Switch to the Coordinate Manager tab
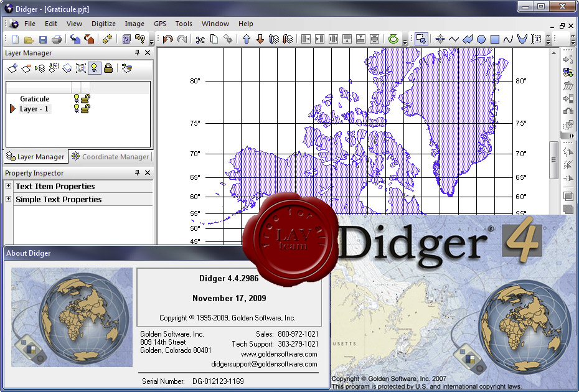This screenshot has width=579, height=392. 110,157
